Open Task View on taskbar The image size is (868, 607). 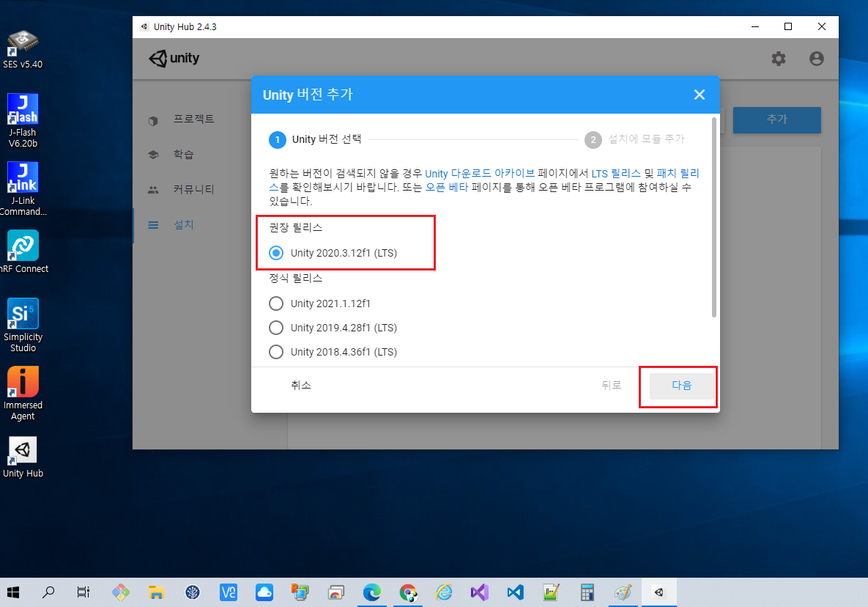click(83, 592)
